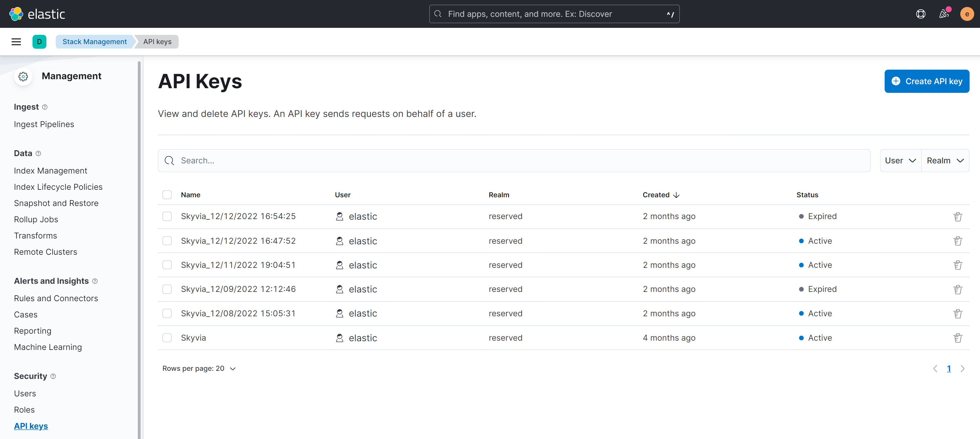Open Index Lifecycle Policies
This screenshot has width=980, height=439.
click(x=58, y=187)
